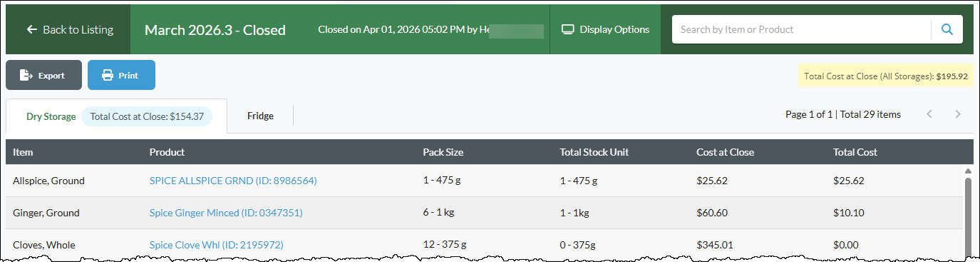
Task: Click the Item column header
Action: tap(23, 152)
